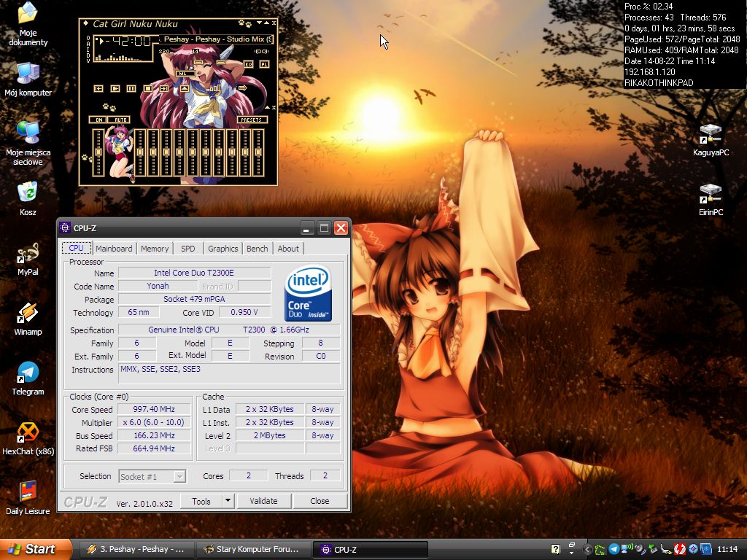Click the Winamp song title display
Screen dimensions: 747x560
click(215, 39)
